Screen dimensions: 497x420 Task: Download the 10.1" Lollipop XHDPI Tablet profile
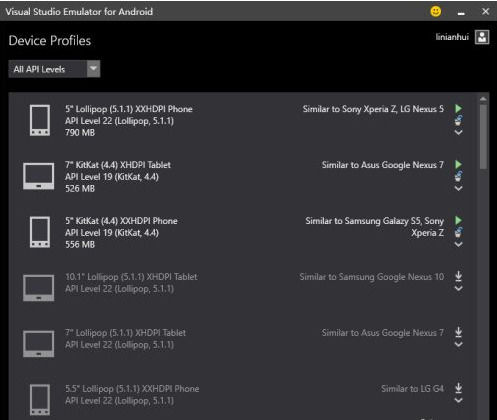tap(459, 276)
